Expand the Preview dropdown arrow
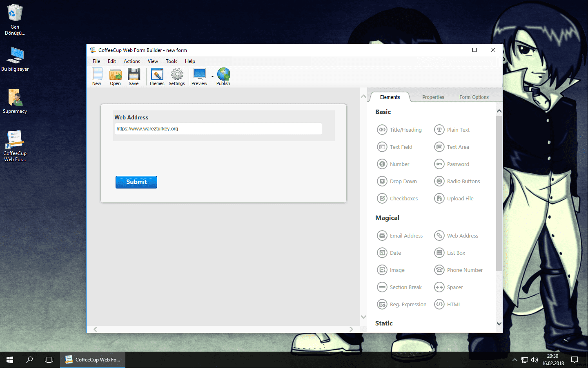This screenshot has height=368, width=588. click(x=212, y=76)
